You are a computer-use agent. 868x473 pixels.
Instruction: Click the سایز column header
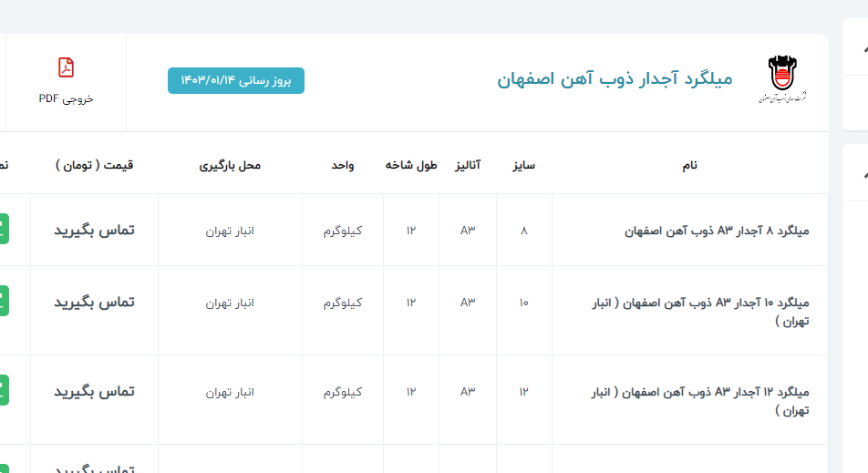coord(522,165)
